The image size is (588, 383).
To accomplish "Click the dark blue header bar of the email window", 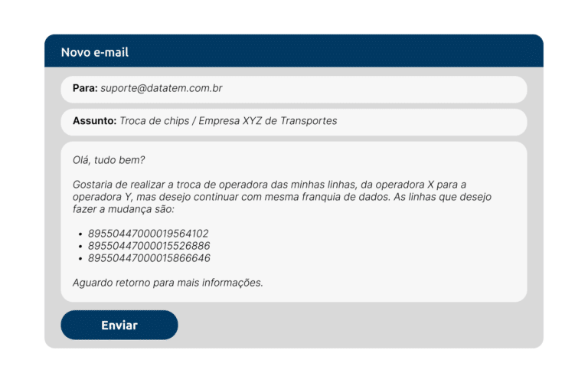I will [294, 51].
